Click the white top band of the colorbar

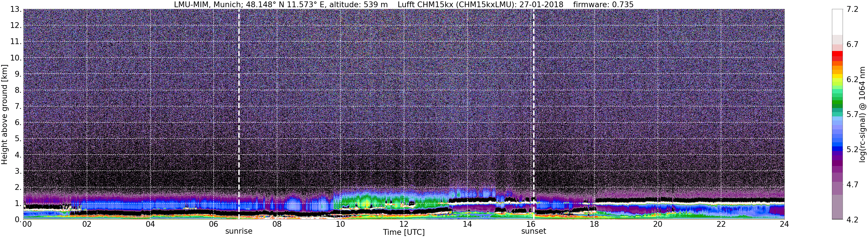(x=837, y=22)
